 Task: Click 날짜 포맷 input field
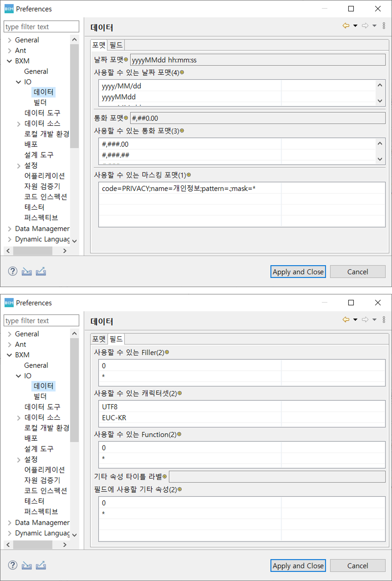(x=258, y=60)
